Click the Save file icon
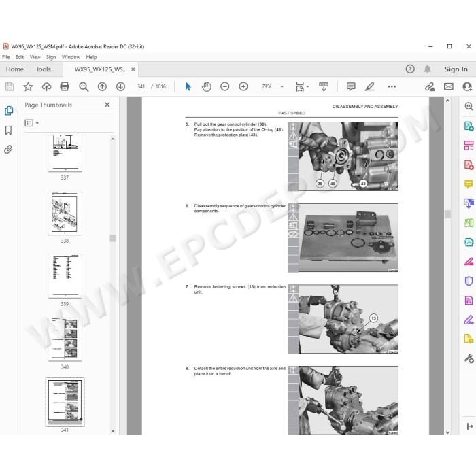This screenshot has width=476, height=476. click(x=10, y=87)
